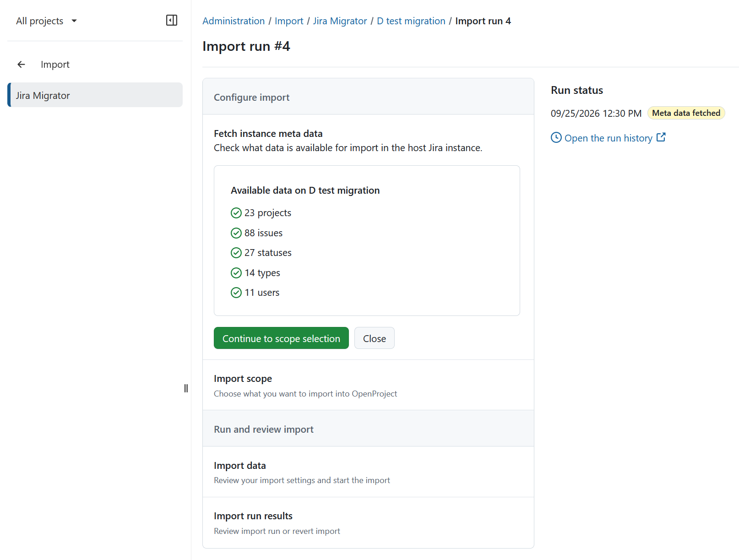The height and width of the screenshot is (560, 739).
Task: Open the Import sidebar heading
Action: [x=55, y=65]
